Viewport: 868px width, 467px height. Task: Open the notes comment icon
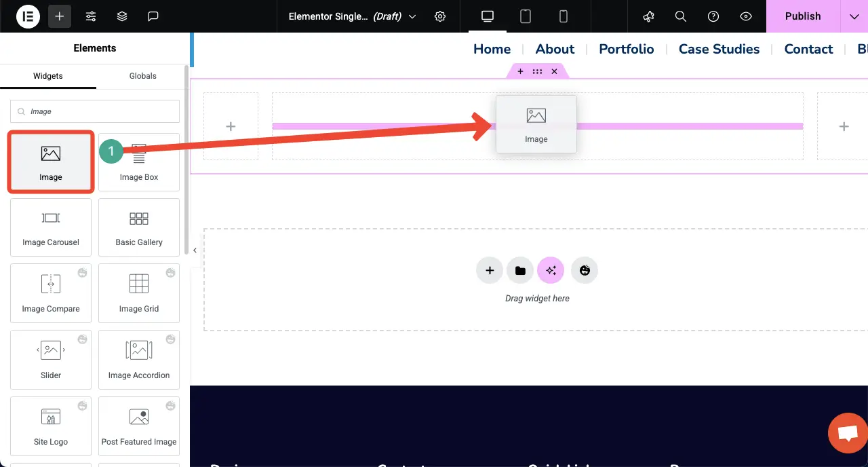pyautogui.click(x=153, y=16)
